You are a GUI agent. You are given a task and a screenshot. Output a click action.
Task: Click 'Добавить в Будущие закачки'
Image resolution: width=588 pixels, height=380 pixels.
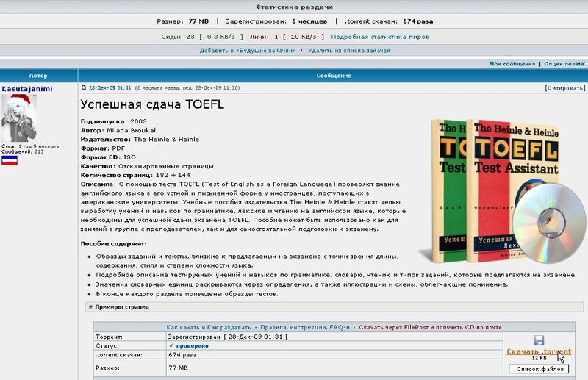(x=248, y=51)
